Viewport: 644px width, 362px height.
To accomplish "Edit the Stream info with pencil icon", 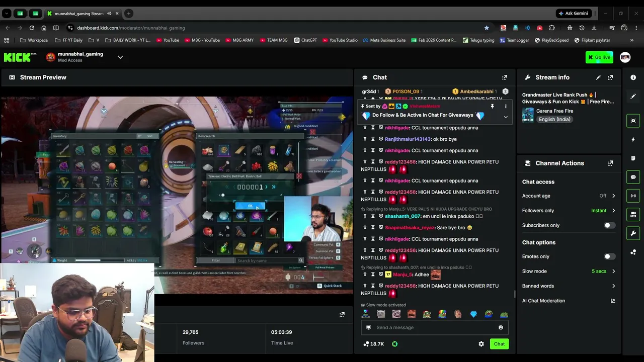I will [598, 77].
